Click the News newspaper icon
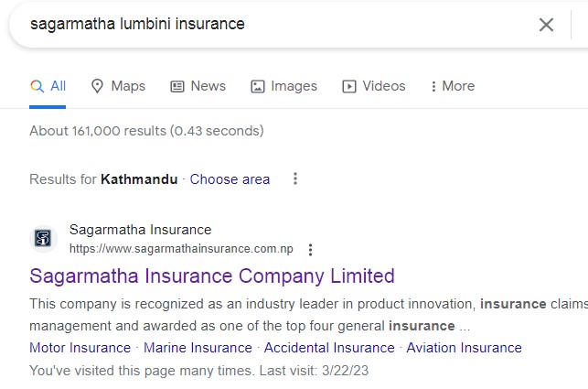588x389 pixels. pos(177,86)
